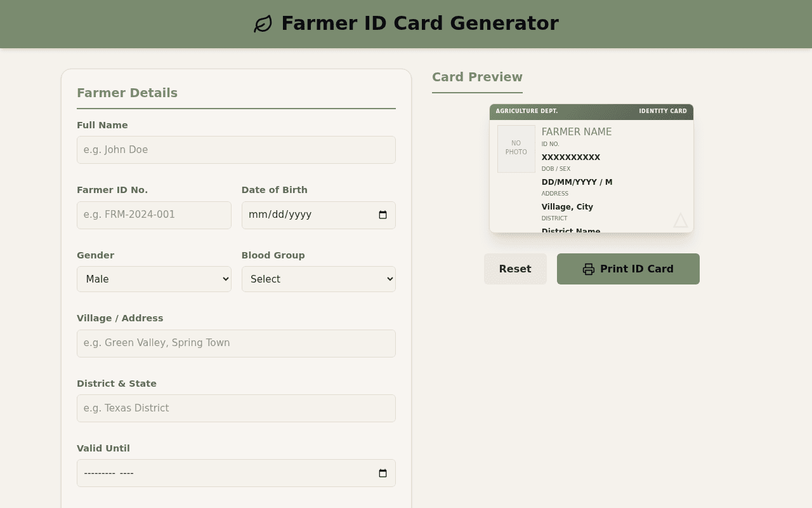The image size is (812, 508).
Task: Click AGRICULTURE DEPT. text on card header
Action: pos(527,111)
